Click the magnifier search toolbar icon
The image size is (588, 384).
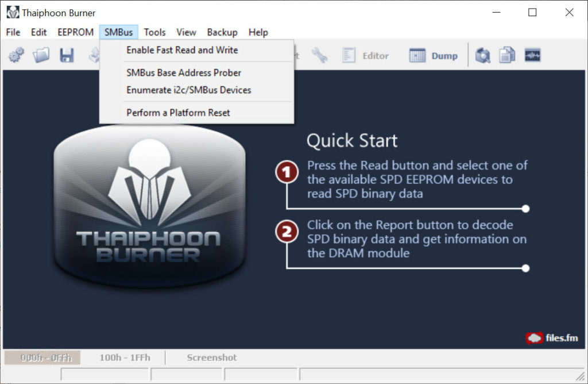pyautogui.click(x=484, y=55)
